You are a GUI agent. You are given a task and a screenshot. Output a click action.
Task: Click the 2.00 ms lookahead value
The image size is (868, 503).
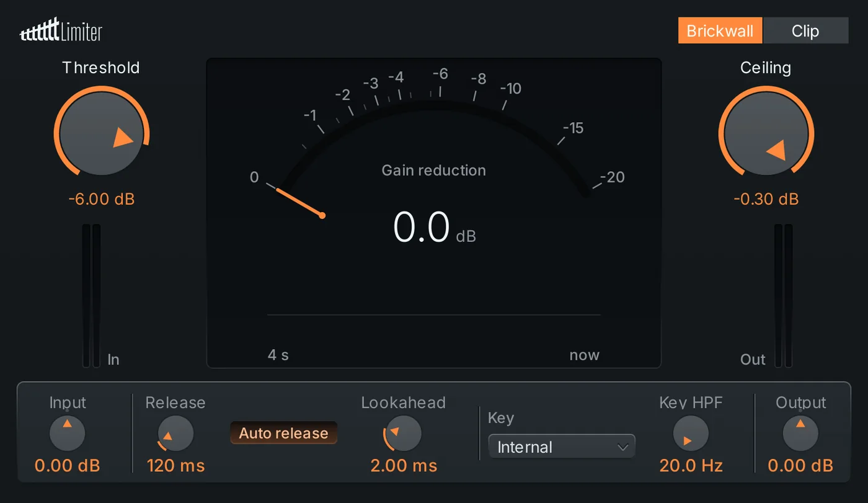point(404,466)
